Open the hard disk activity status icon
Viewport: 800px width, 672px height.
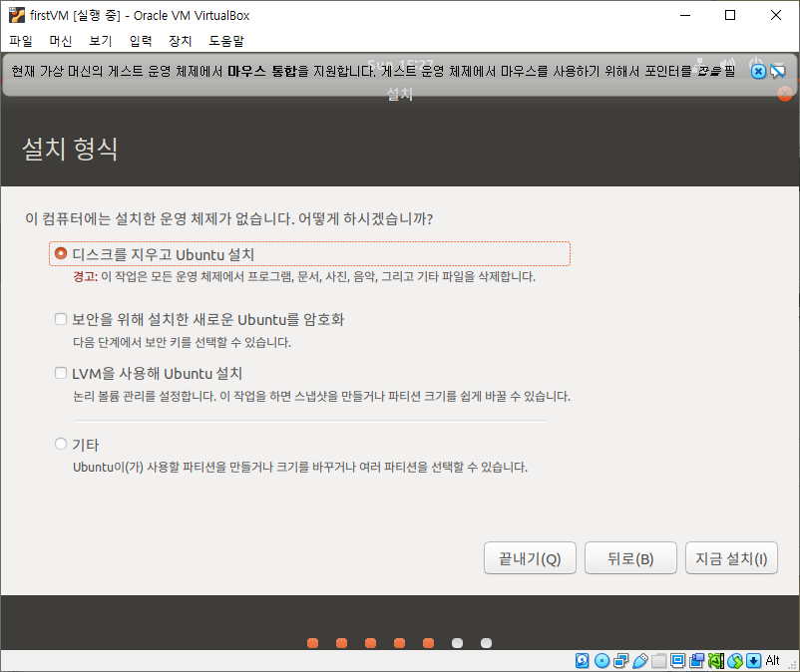point(583,661)
